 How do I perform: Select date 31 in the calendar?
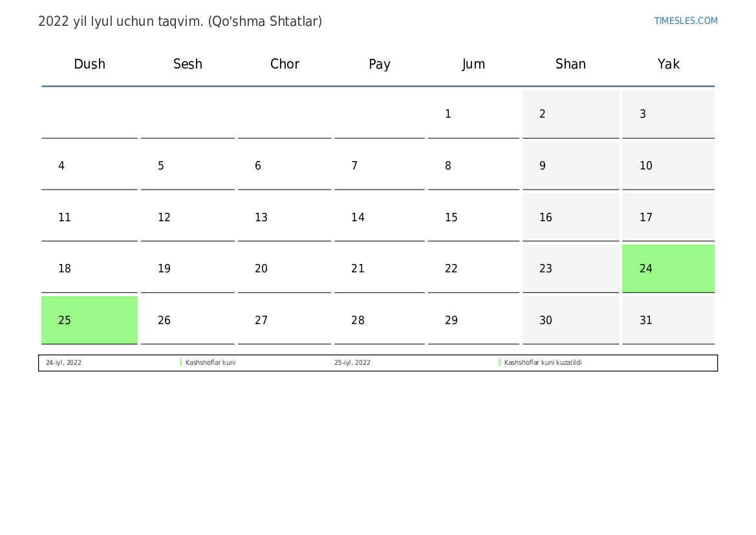(x=668, y=320)
